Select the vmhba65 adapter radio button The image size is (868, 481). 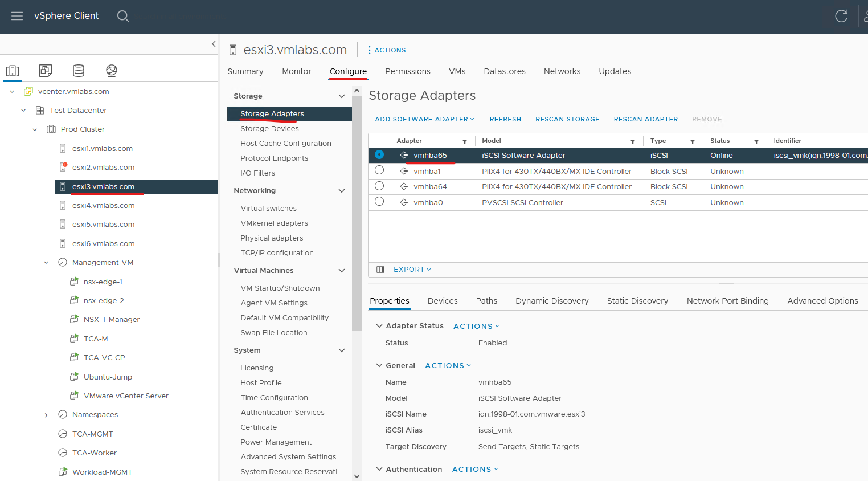[x=379, y=154]
